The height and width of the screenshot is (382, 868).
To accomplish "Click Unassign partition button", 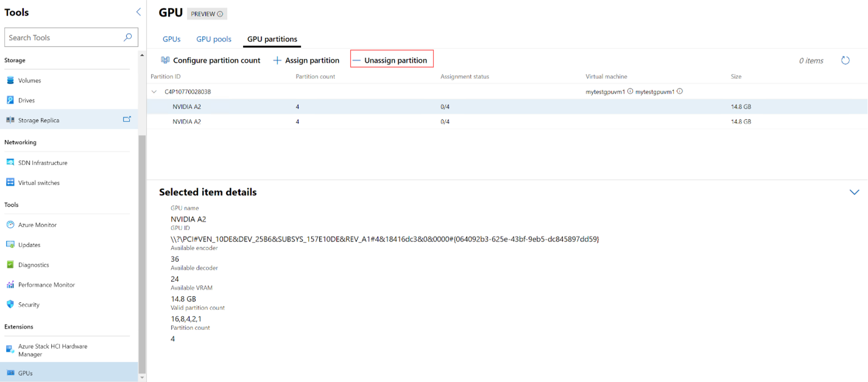I will 391,60.
